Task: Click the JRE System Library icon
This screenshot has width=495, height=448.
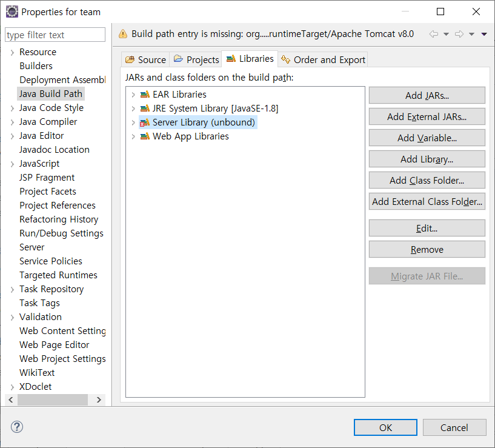Action: click(x=145, y=109)
